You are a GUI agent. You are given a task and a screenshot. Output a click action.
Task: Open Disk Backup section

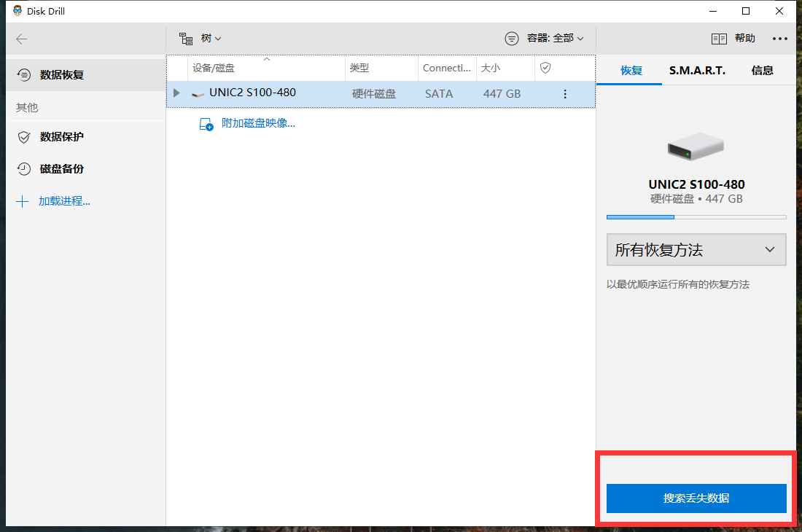(x=86, y=169)
